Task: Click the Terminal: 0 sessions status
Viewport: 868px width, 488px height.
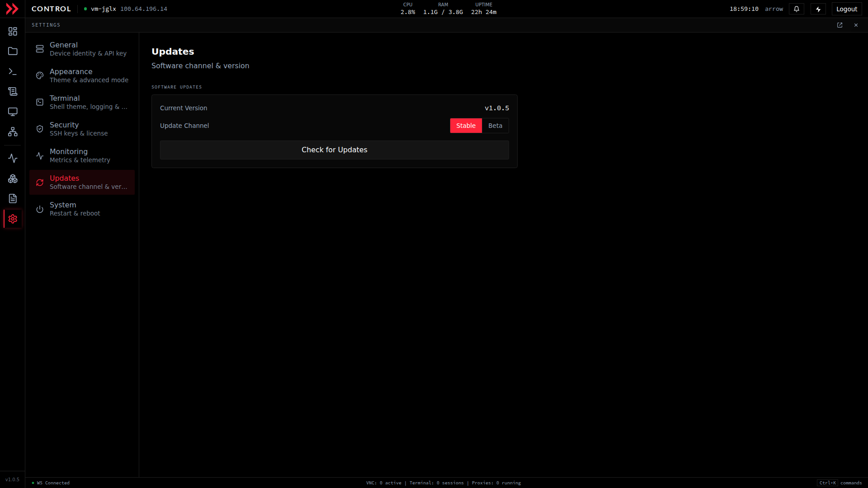Action: click(437, 483)
